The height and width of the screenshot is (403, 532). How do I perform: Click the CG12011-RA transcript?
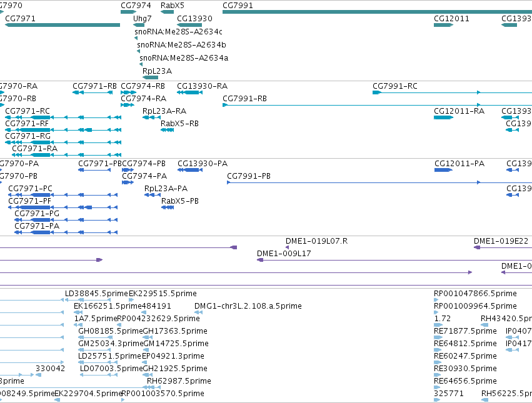[443, 117]
